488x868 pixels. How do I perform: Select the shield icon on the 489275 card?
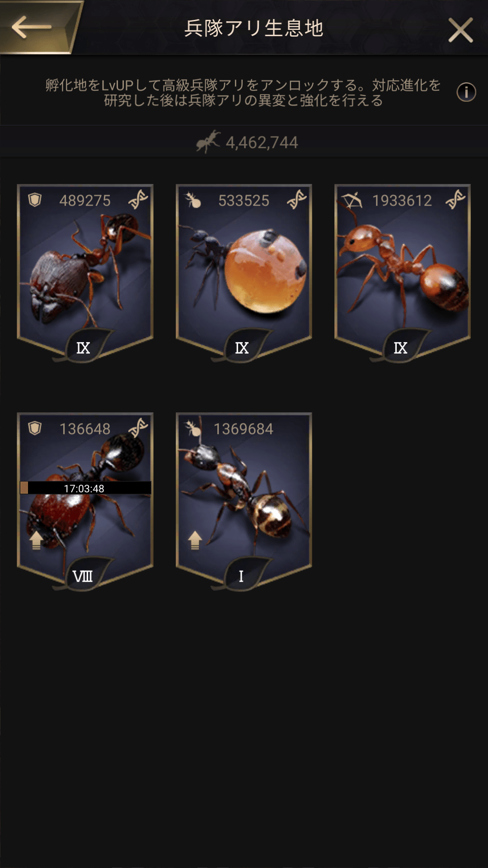click(x=35, y=200)
